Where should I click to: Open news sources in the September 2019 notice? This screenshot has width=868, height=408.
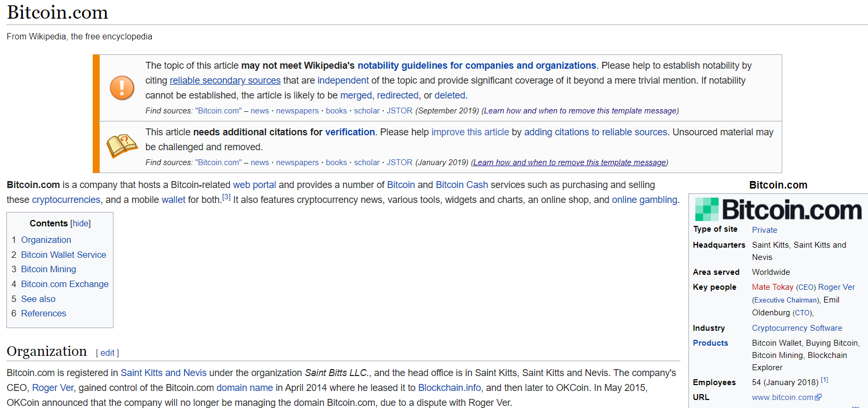(259, 111)
